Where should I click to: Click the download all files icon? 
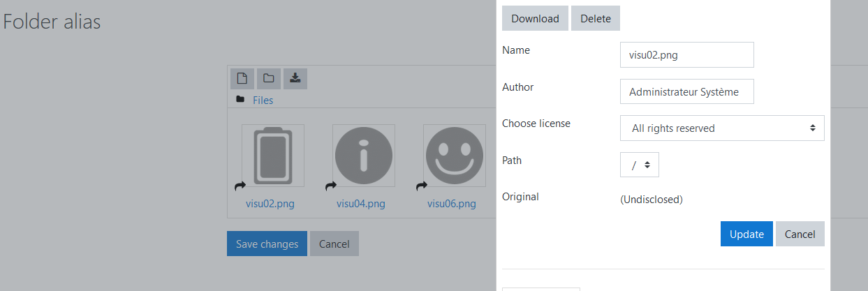click(295, 78)
